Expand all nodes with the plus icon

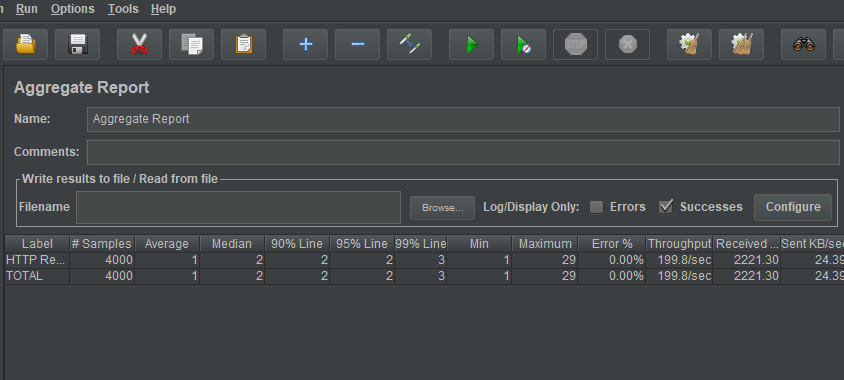pyautogui.click(x=305, y=44)
